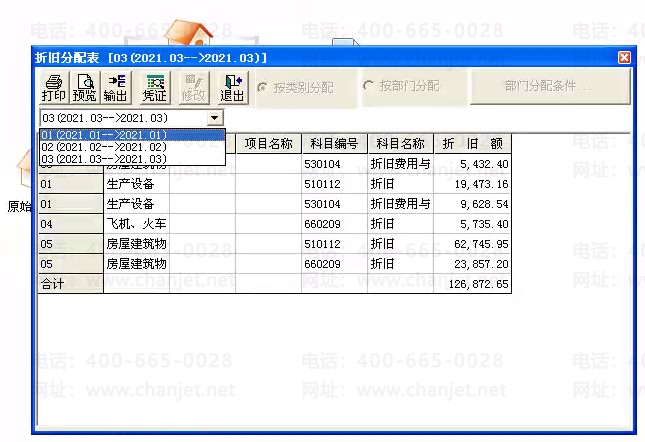Click the 退出 exit icon

[232, 88]
